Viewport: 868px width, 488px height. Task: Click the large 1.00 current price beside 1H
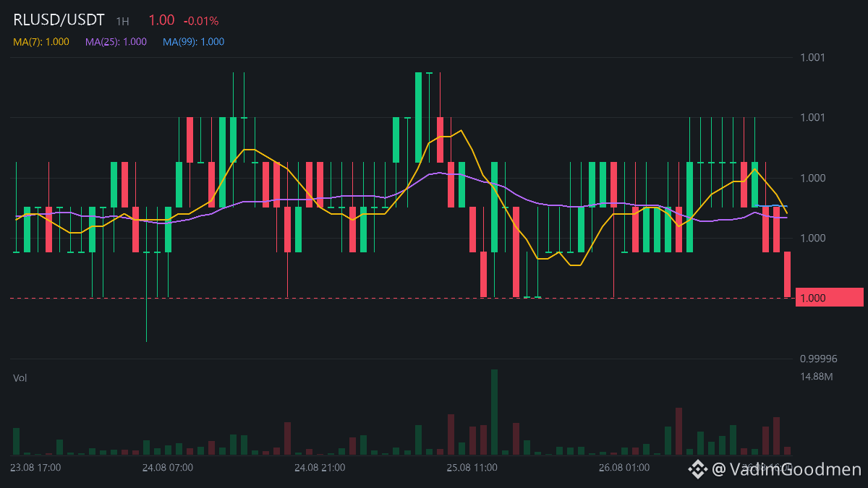(x=161, y=21)
